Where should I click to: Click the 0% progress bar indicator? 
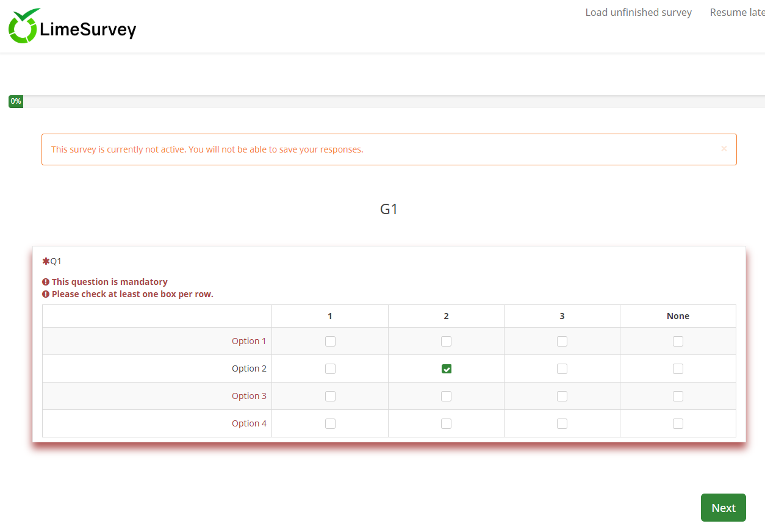coord(16,101)
